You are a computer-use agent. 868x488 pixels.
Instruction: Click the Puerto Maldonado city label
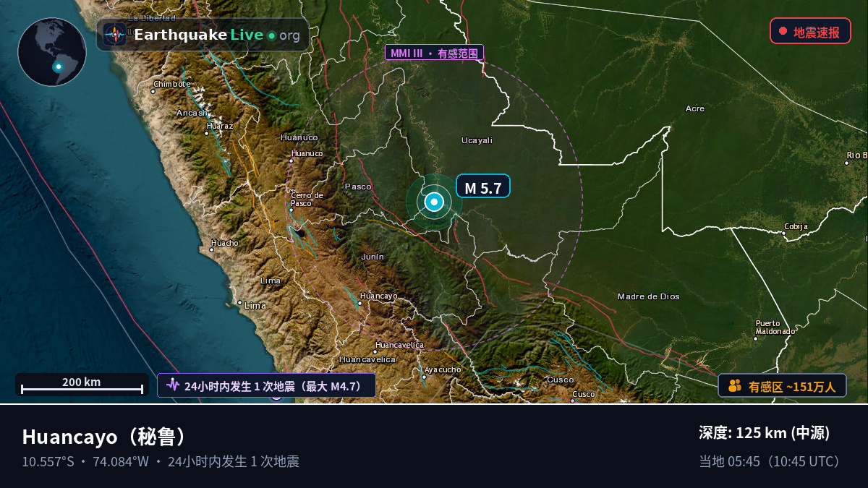click(775, 327)
